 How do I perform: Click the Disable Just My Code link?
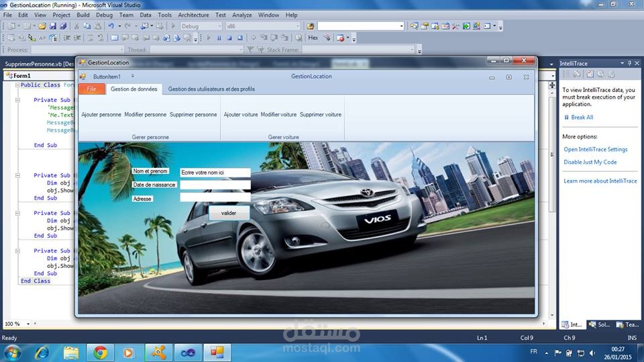pos(590,162)
